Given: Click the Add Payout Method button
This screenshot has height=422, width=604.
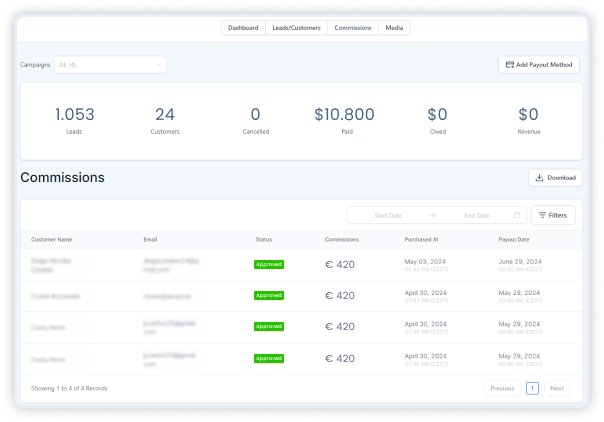Looking at the screenshot, I should (x=539, y=64).
